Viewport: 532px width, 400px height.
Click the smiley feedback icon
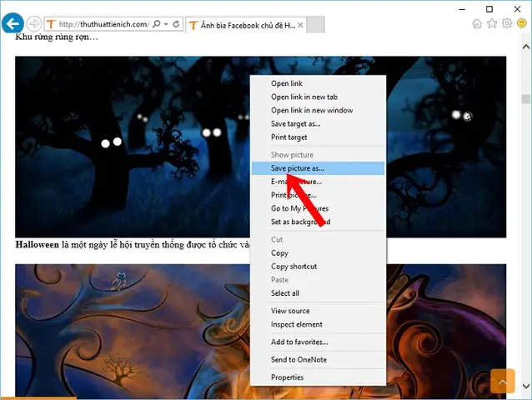click(x=521, y=23)
